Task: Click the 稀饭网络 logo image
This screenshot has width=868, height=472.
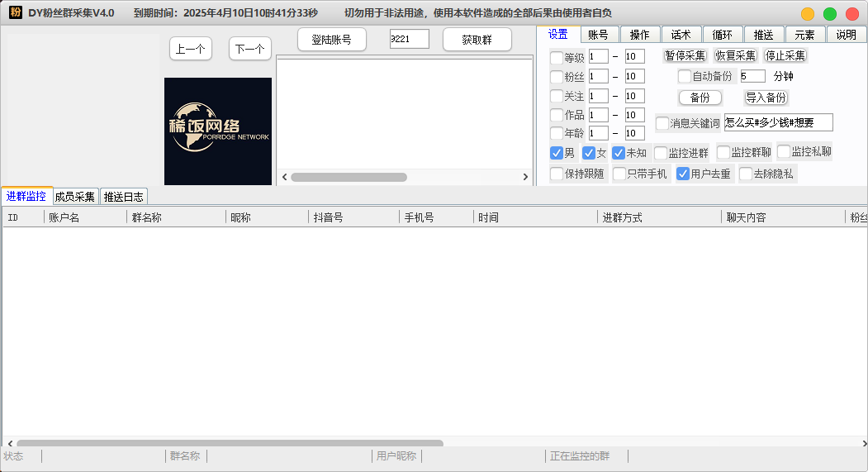Action: point(218,131)
